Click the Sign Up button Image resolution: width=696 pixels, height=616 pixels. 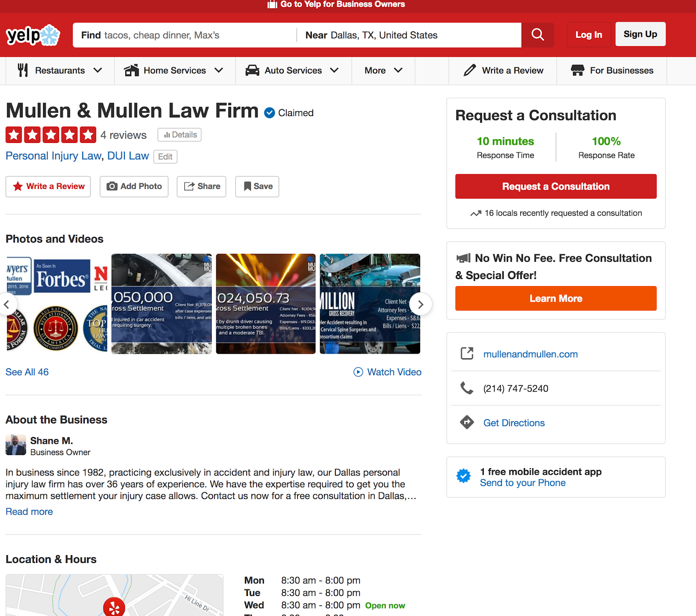pos(640,34)
